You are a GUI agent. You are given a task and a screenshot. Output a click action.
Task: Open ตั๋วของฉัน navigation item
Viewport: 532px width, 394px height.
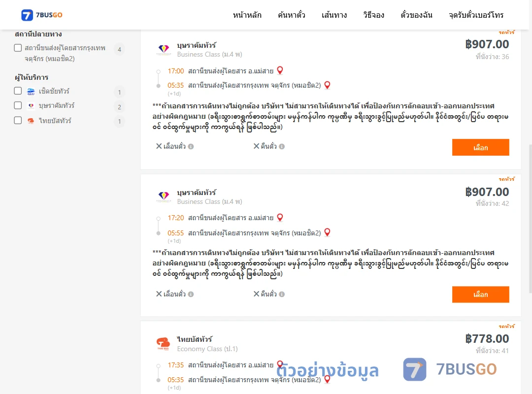[x=416, y=15]
